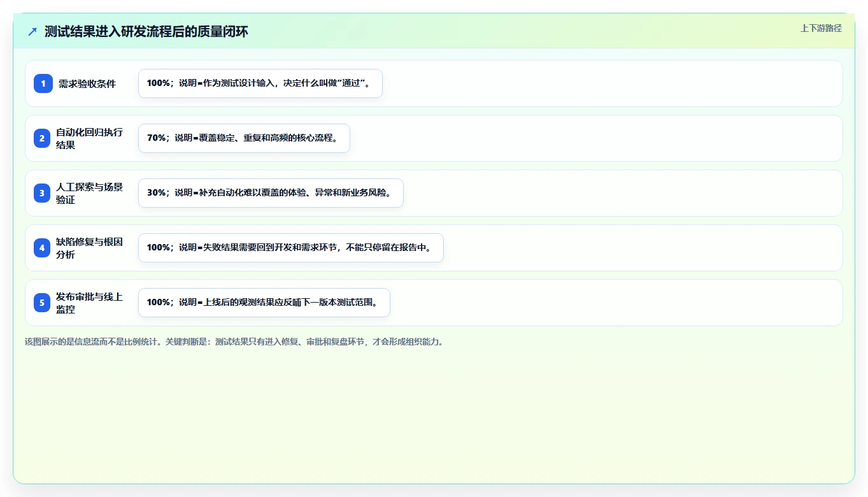868x497 pixels.
Task: Click the 70% note about 核心流程
Action: (x=244, y=138)
